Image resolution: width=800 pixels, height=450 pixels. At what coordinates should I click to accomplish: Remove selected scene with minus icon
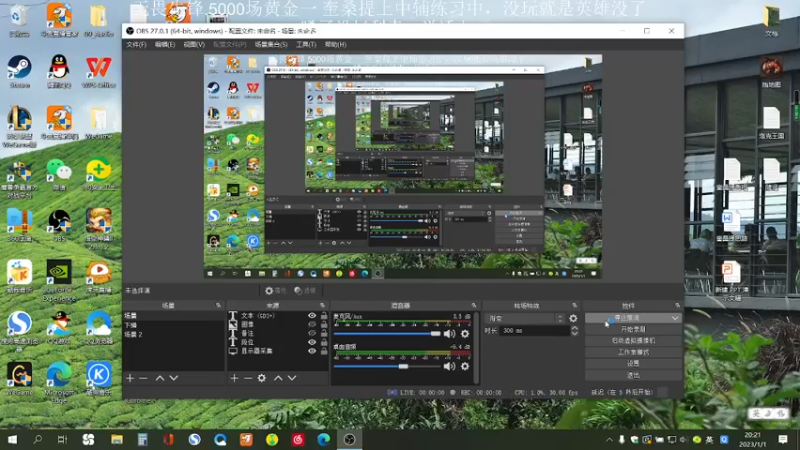(x=143, y=378)
